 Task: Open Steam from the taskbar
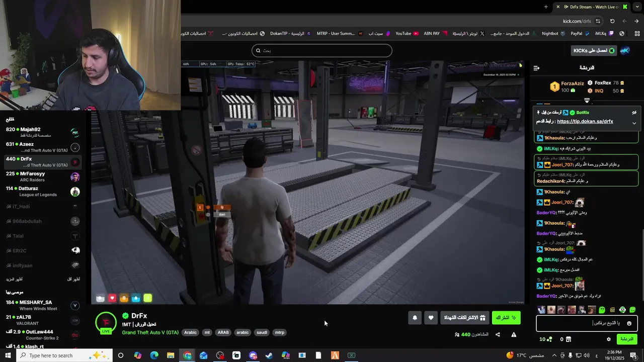tap(269, 355)
